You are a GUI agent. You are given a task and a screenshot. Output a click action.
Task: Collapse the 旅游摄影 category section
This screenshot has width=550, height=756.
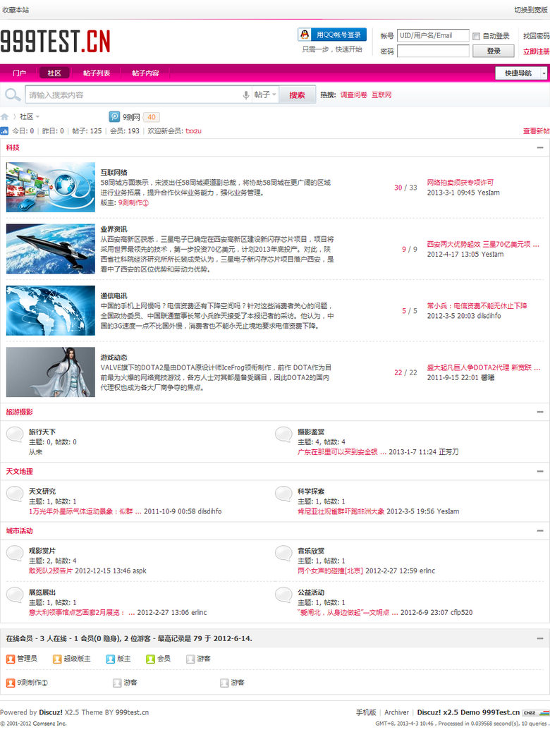pyautogui.click(x=540, y=412)
